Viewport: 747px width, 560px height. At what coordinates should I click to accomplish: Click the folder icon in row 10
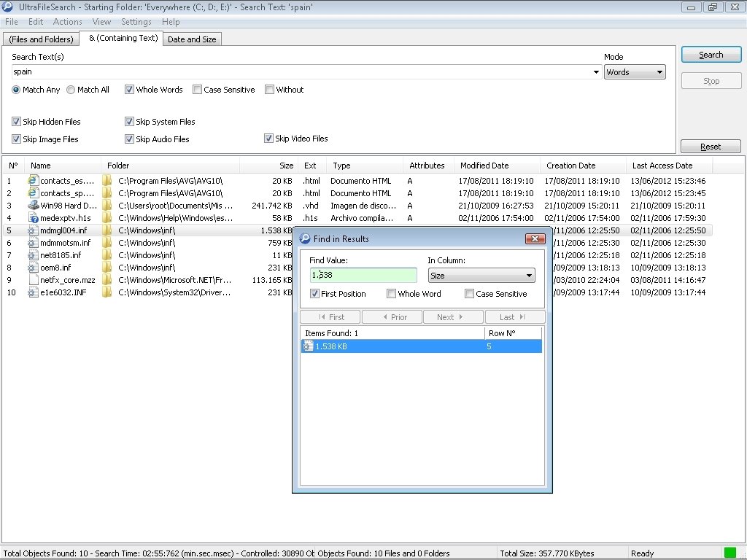[x=108, y=292]
